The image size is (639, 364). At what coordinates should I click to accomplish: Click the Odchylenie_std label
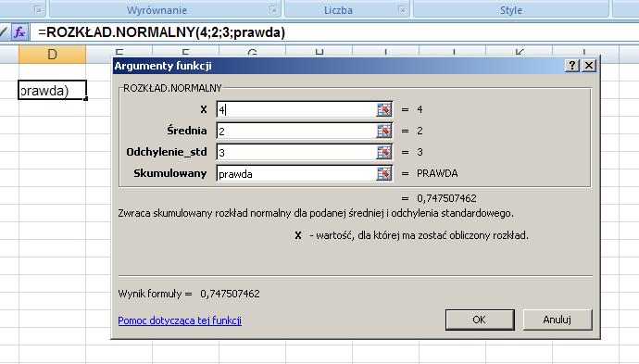167,152
